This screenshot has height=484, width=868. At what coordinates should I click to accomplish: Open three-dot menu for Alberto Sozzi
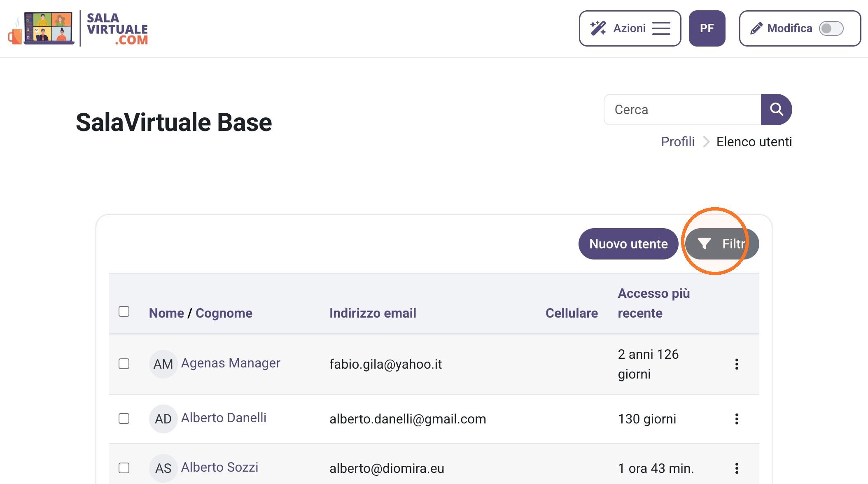point(737,468)
